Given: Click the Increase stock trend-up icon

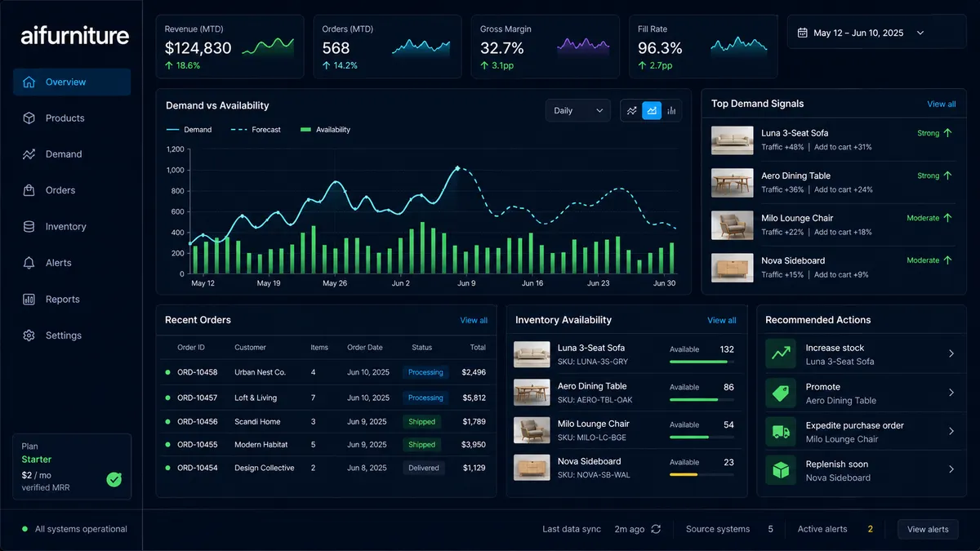Looking at the screenshot, I should coord(781,353).
